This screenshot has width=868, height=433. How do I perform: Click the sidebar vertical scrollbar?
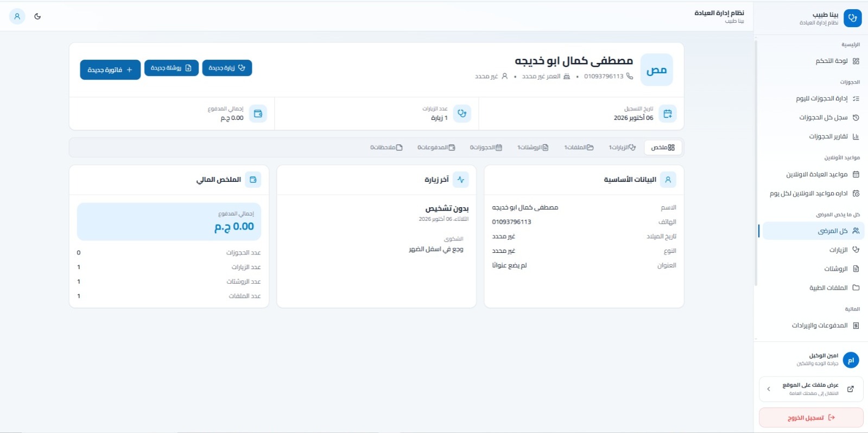pyautogui.click(x=756, y=163)
